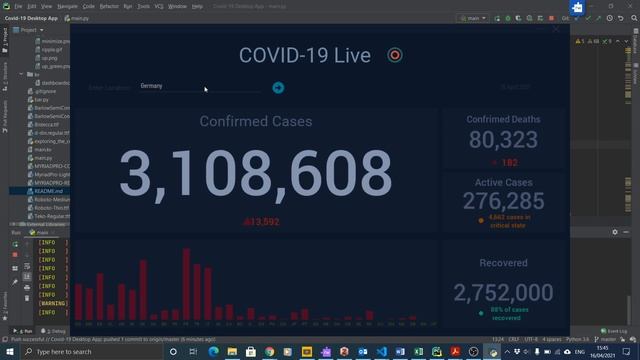Open the Debug tool window button
The width and height of the screenshot is (640, 360).
[x=53, y=331]
